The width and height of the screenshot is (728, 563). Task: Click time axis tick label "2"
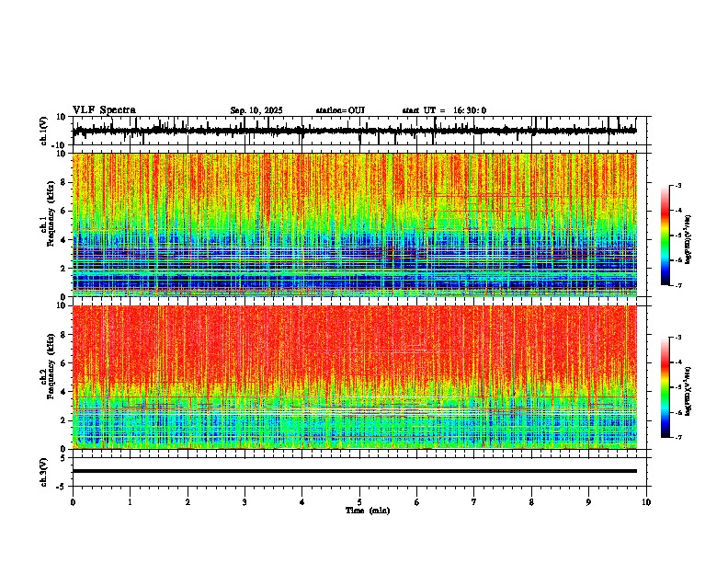tap(188, 502)
